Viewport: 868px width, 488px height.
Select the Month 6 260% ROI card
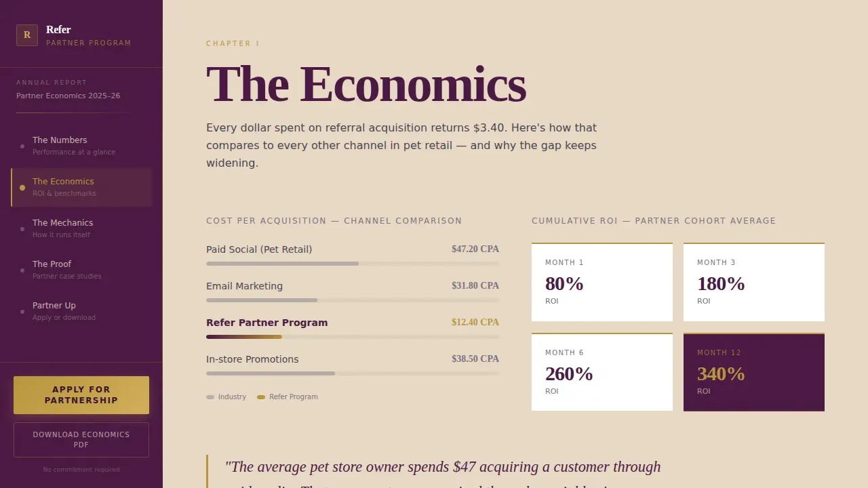[602, 372]
